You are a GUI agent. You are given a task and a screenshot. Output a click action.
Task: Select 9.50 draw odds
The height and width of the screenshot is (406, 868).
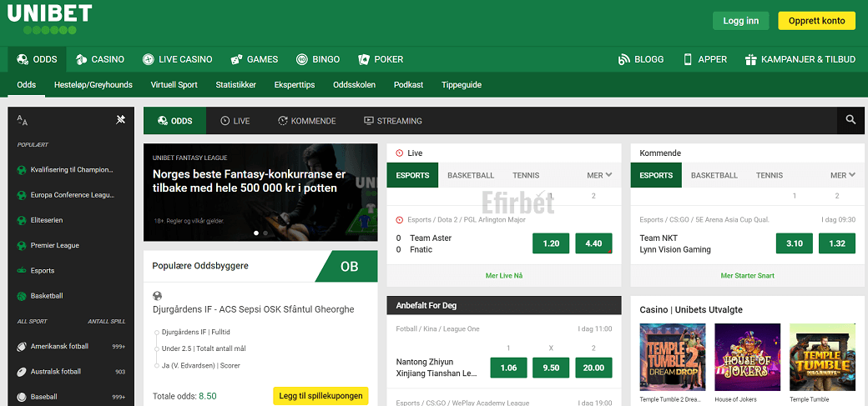click(551, 368)
